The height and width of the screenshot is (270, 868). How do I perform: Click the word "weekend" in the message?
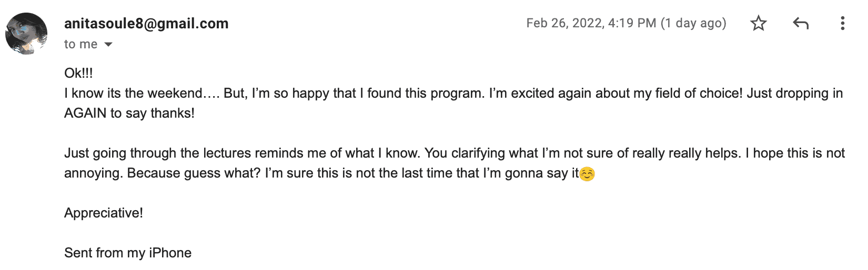tap(175, 93)
